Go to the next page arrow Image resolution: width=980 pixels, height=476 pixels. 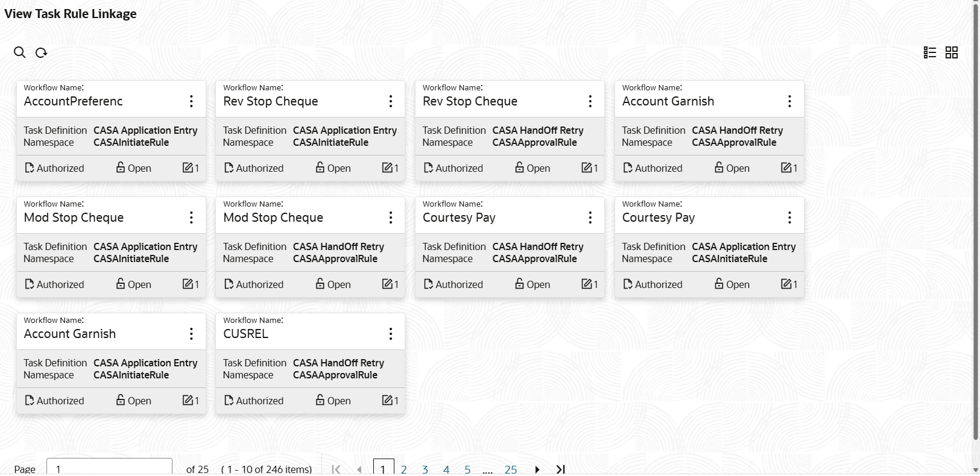tap(537, 469)
